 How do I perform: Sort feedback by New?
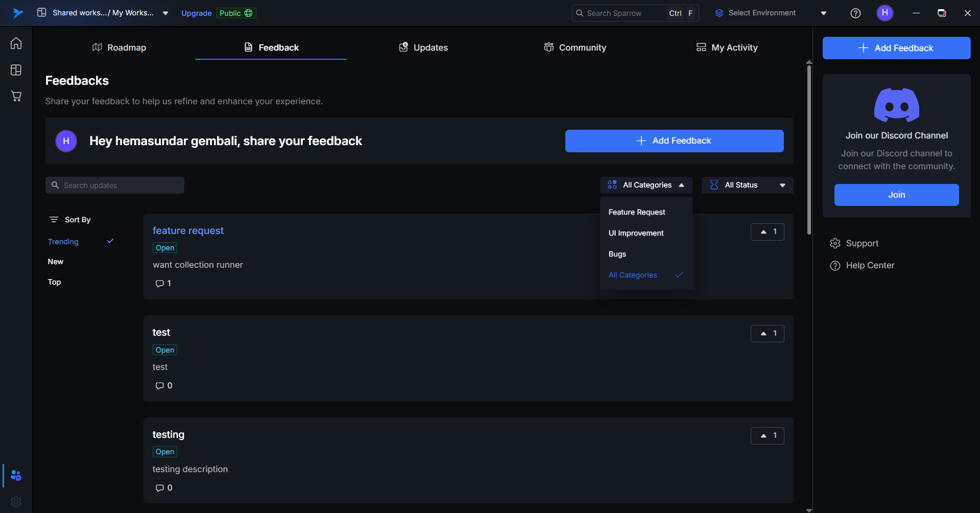coord(56,262)
